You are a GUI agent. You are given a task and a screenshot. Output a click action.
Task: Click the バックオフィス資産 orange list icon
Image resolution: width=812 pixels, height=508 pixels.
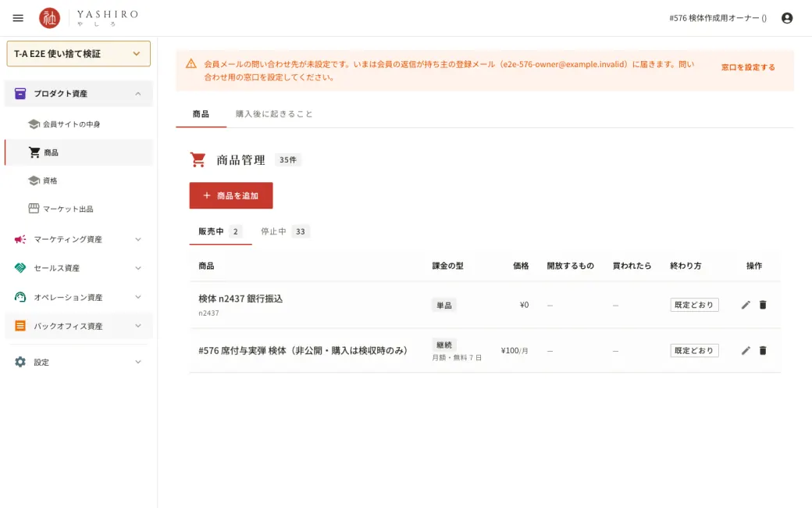pyautogui.click(x=20, y=326)
